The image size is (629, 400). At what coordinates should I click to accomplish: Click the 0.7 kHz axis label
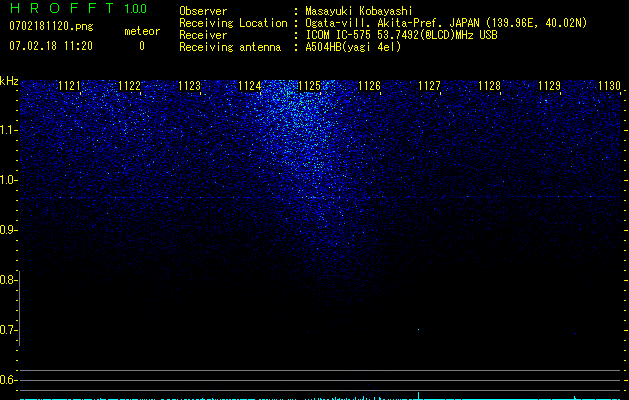click(8, 330)
